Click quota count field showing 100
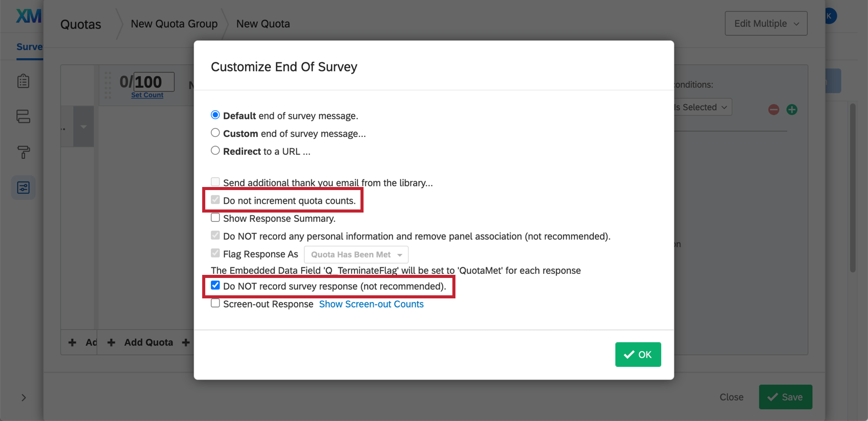The height and width of the screenshot is (421, 868). pyautogui.click(x=154, y=82)
